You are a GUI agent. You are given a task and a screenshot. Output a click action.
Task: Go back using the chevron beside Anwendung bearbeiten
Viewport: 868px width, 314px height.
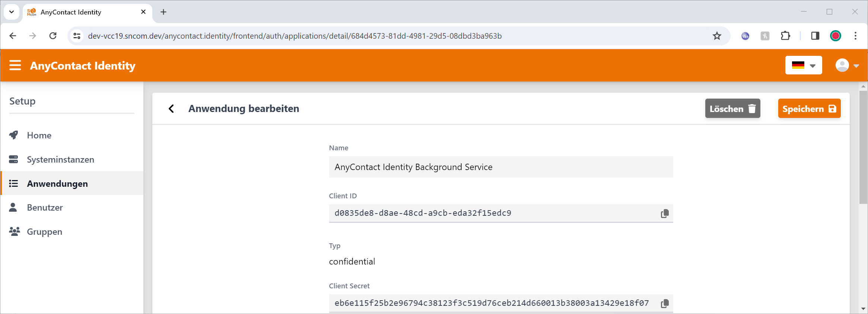pos(171,109)
